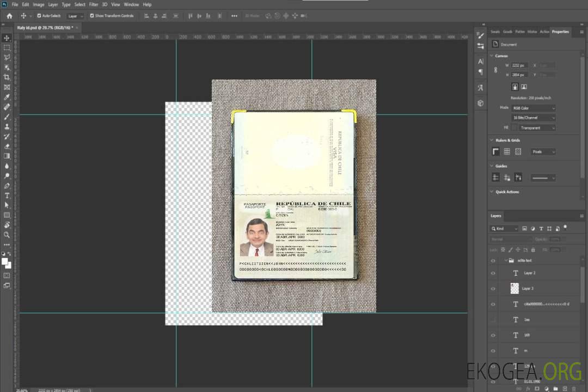Image resolution: width=588 pixels, height=392 pixels.
Task: Open the Window menu
Action: (131, 4)
